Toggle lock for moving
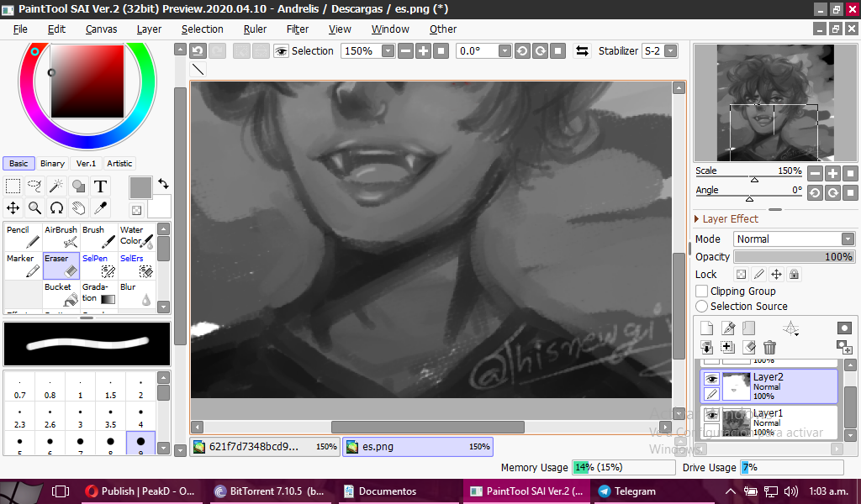 click(776, 274)
